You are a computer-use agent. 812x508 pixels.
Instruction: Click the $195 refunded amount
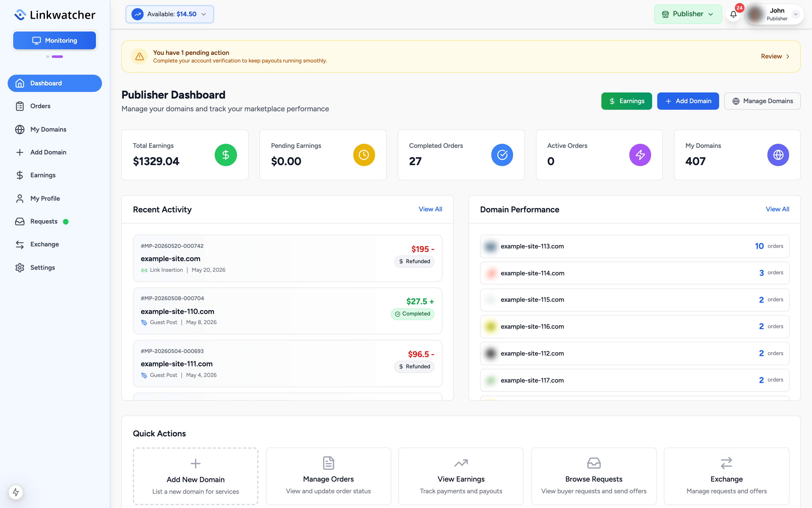pos(423,249)
